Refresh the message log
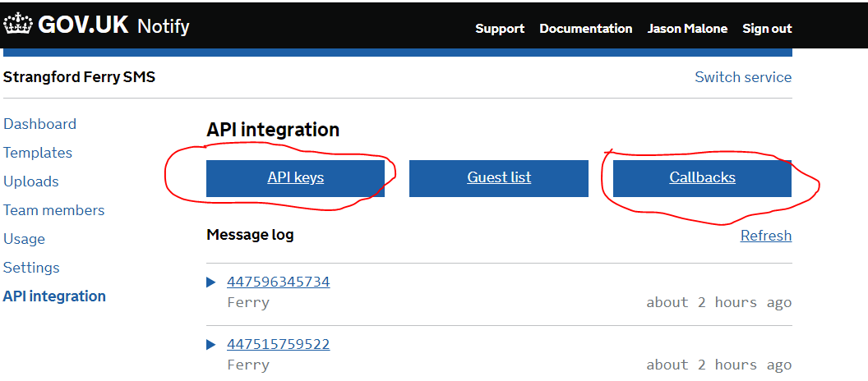The image size is (868, 381). (766, 236)
